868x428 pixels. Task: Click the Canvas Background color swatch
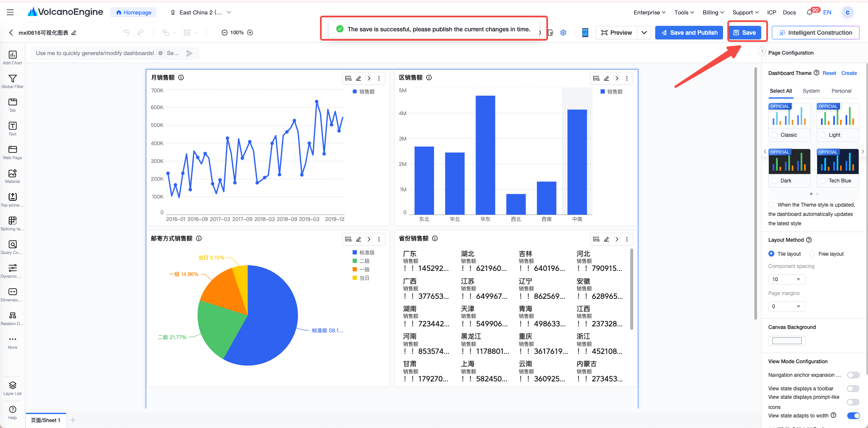[787, 341]
